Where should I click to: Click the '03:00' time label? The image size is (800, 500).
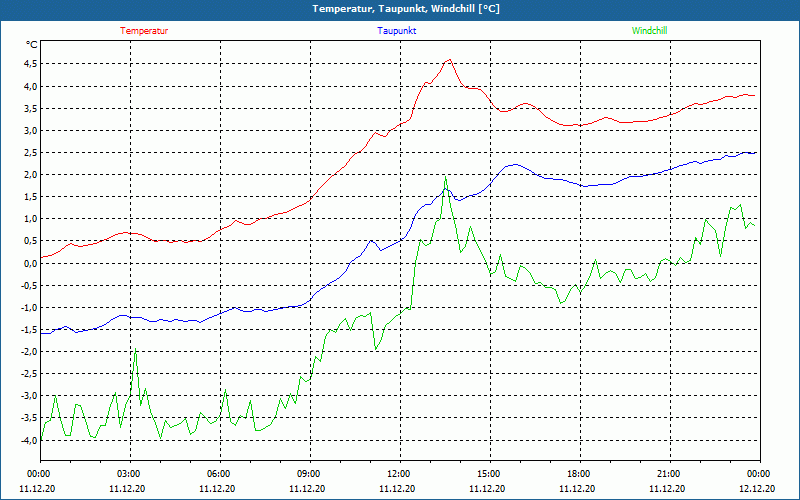point(129,474)
